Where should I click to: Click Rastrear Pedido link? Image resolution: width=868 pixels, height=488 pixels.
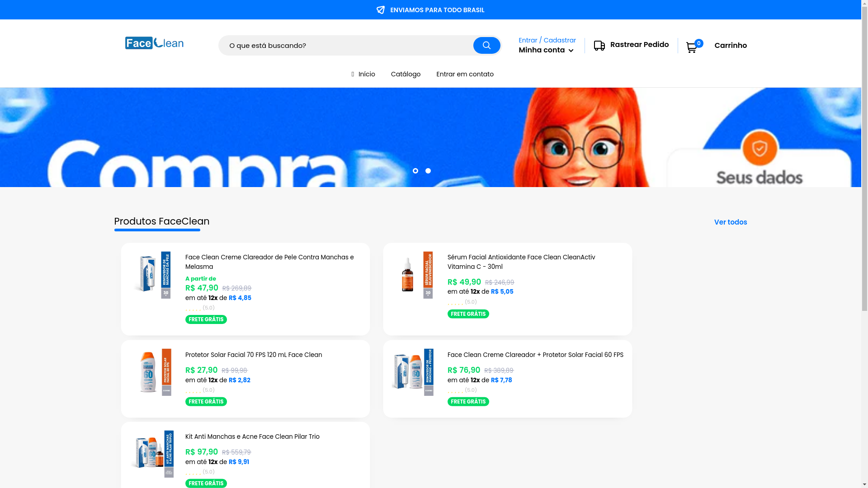639,44
